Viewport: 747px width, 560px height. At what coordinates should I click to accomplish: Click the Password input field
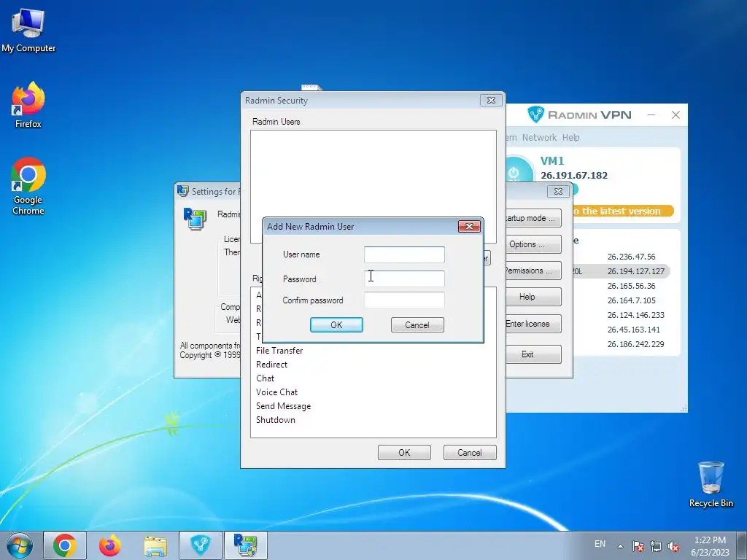(x=404, y=279)
